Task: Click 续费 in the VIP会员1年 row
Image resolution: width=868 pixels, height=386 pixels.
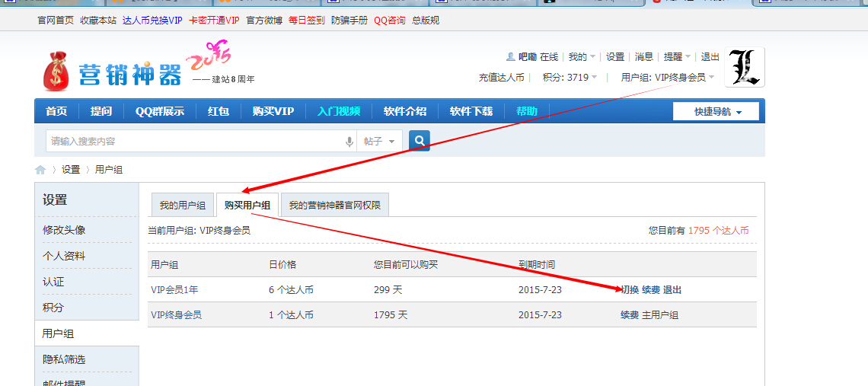Action: pos(651,289)
